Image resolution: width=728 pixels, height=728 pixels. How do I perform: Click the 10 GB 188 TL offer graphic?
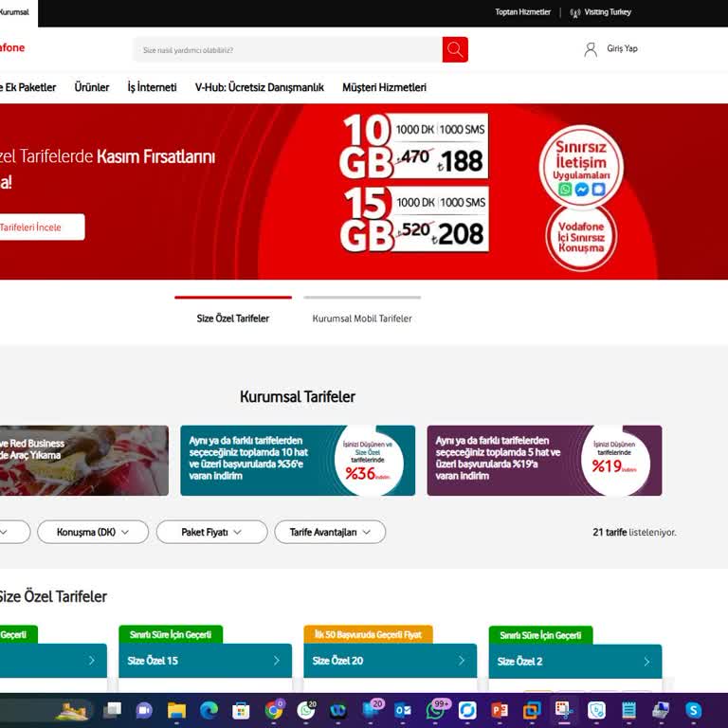tap(413, 145)
